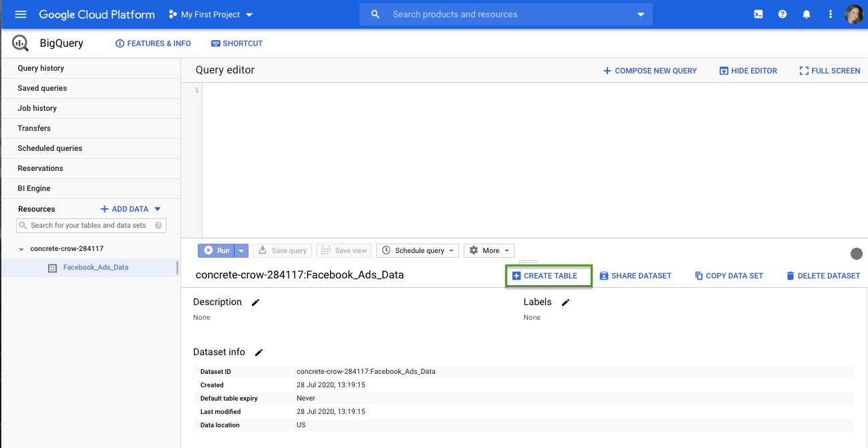The image size is (868, 448).
Task: Click the help icon in resources search
Action: [158, 226]
